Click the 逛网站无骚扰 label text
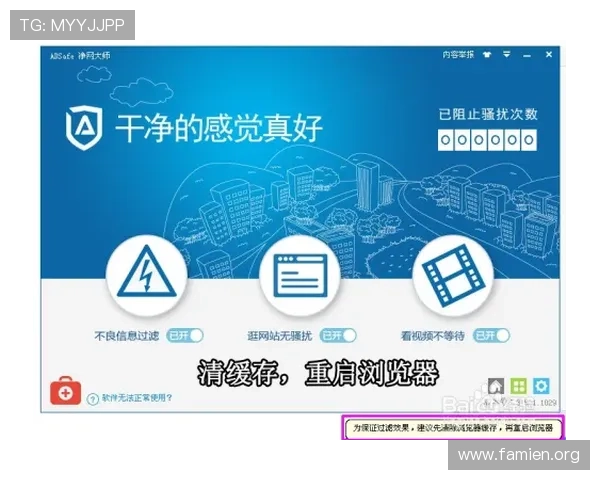This screenshot has width=600, height=480. 280,336
